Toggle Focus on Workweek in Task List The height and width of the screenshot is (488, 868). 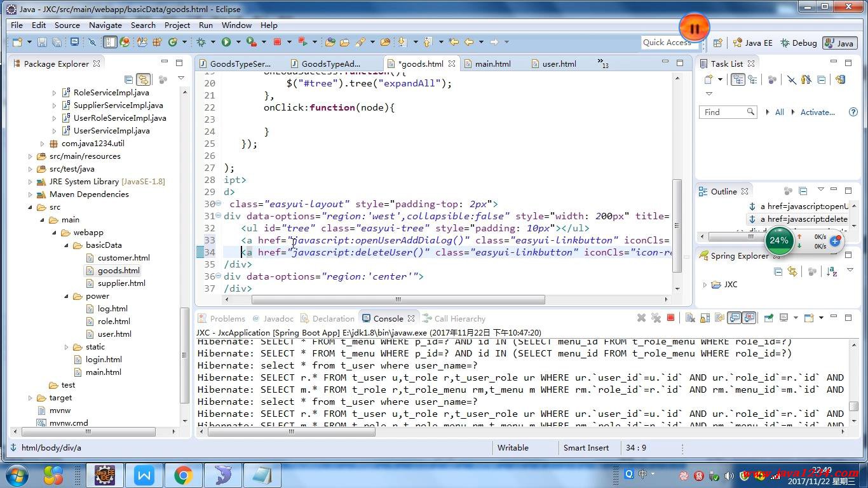click(x=772, y=79)
